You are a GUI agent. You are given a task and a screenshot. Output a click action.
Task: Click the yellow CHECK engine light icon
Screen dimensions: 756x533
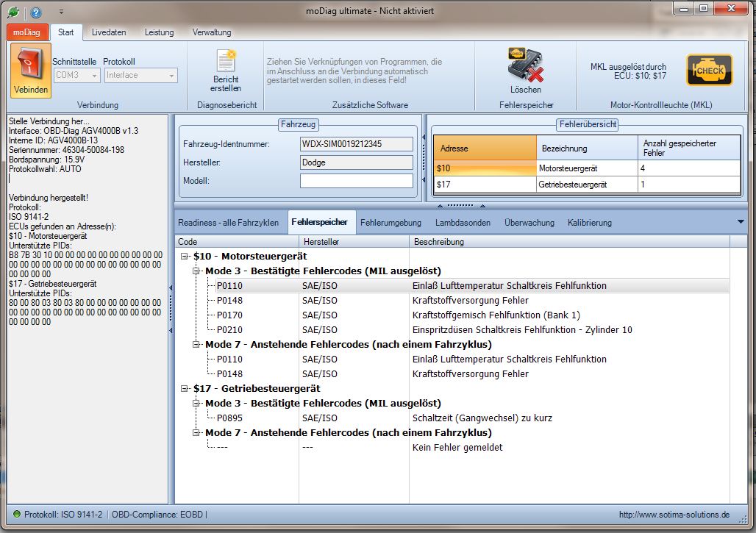pos(709,71)
